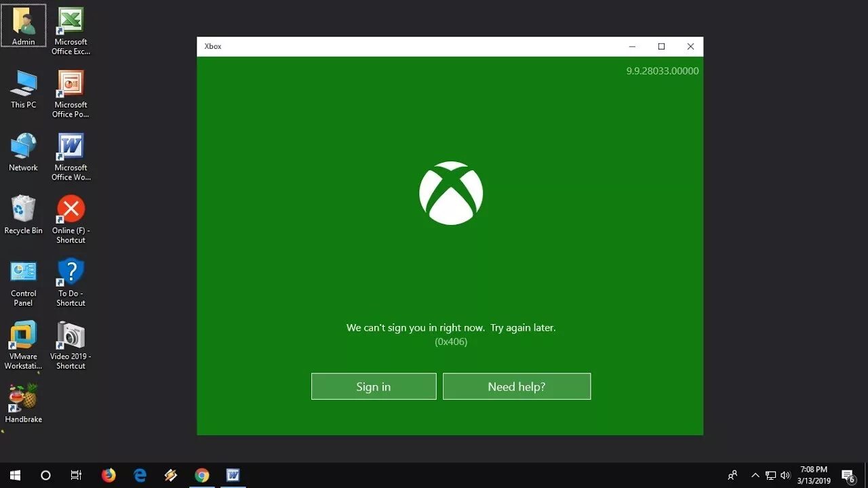The width and height of the screenshot is (868, 488).
Task: Open Cortana search circle on taskbar
Action: coord(45,475)
